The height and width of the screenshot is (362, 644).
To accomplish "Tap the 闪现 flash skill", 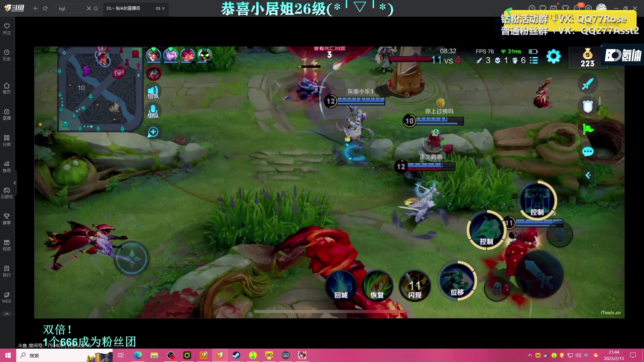I will point(415,287).
